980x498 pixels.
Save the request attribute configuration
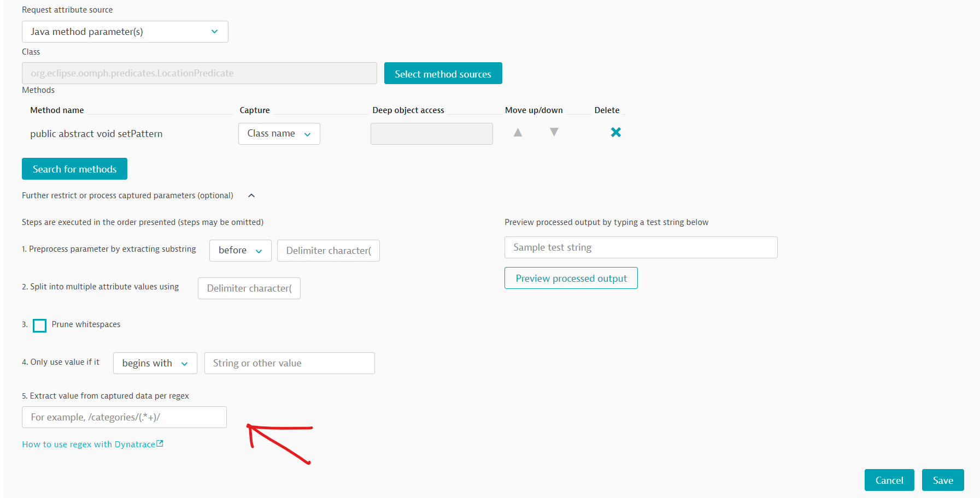point(942,481)
